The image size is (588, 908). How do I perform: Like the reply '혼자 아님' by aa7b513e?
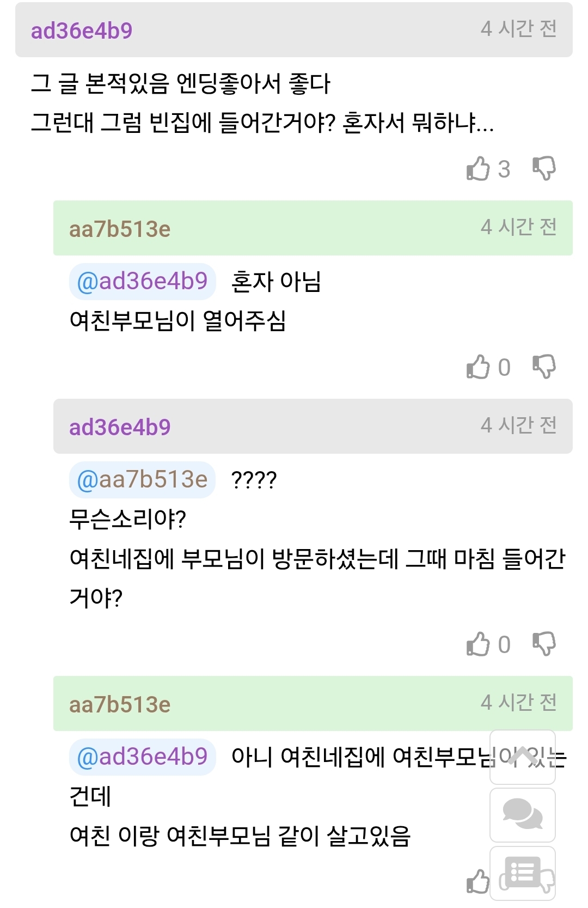point(479,367)
